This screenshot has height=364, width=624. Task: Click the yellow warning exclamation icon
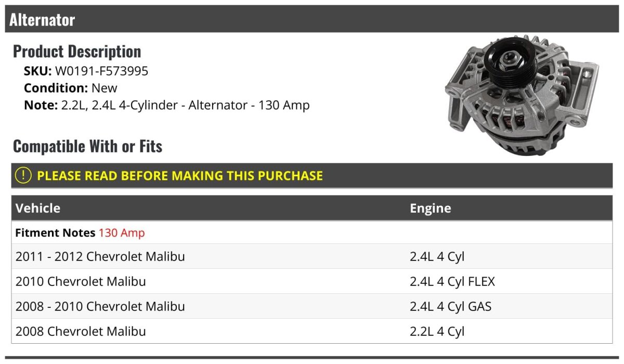click(23, 176)
